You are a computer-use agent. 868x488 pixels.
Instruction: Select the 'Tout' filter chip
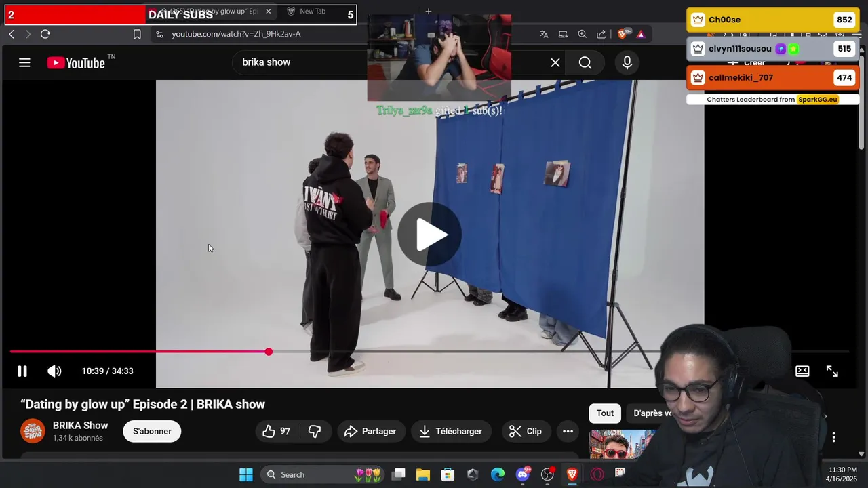coord(605,413)
